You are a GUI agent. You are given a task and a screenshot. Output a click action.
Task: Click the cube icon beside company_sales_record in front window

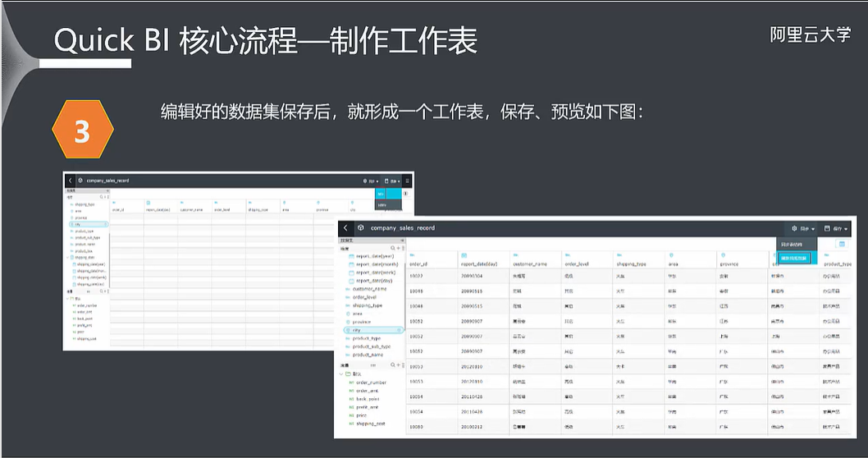[360, 227]
